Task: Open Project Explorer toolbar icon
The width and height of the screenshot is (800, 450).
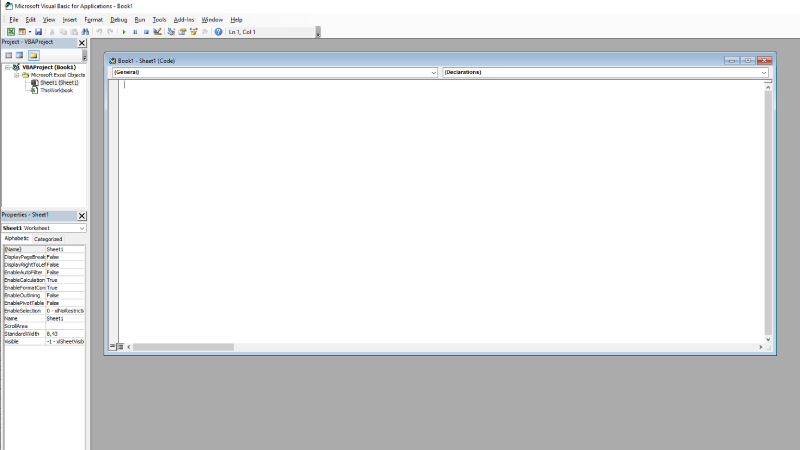Action: click(171, 32)
